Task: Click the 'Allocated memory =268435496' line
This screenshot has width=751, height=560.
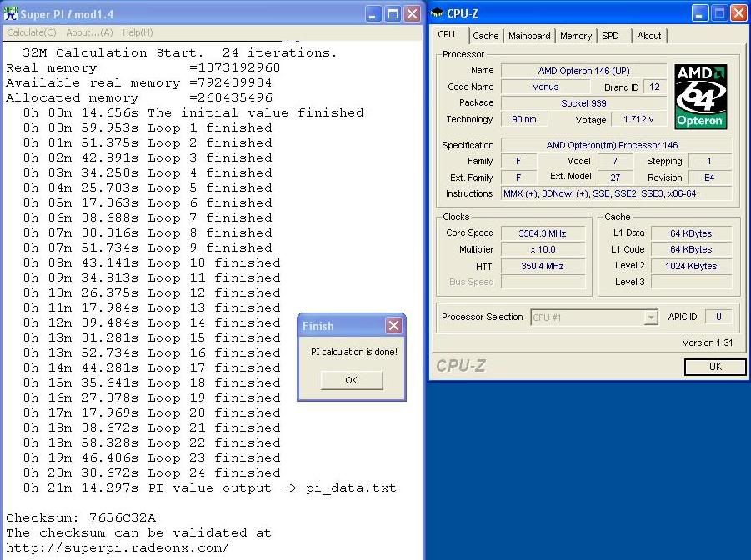Action: click(x=139, y=97)
